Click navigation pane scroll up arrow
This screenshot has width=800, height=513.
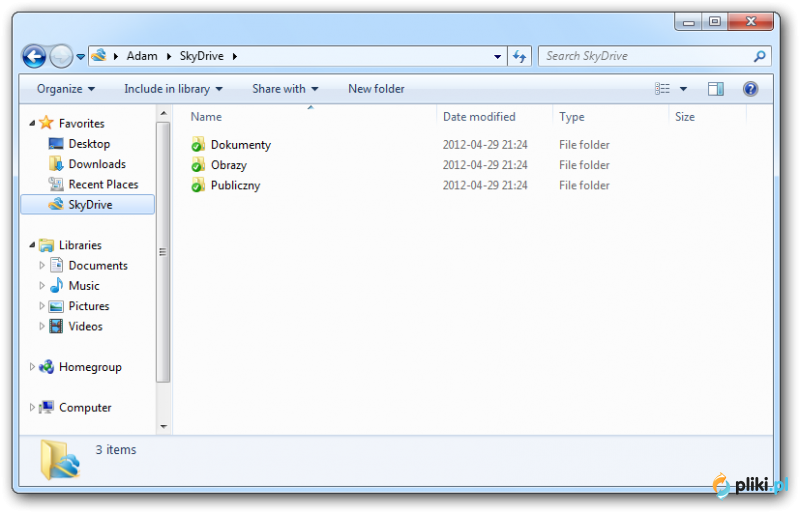coord(163,113)
